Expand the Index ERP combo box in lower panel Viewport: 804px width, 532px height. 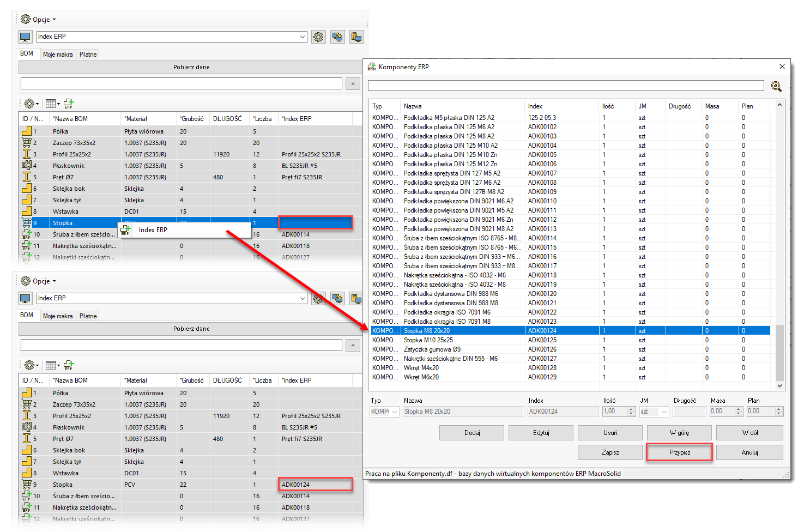tap(303, 299)
